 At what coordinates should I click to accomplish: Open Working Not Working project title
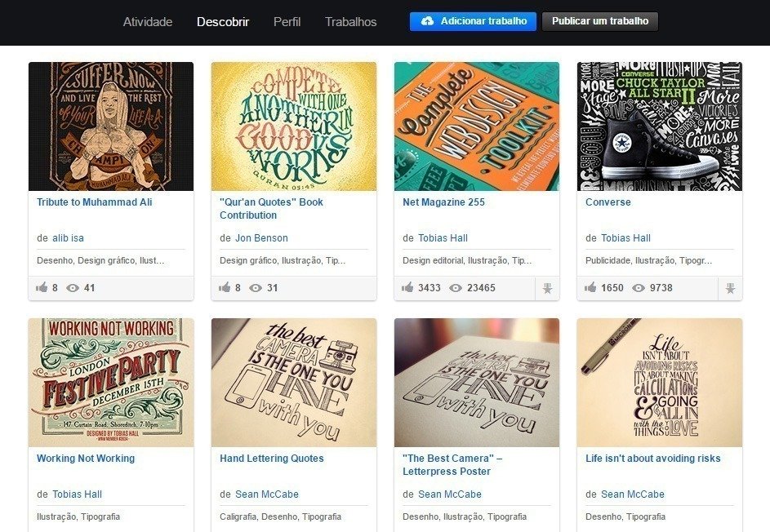click(x=86, y=459)
